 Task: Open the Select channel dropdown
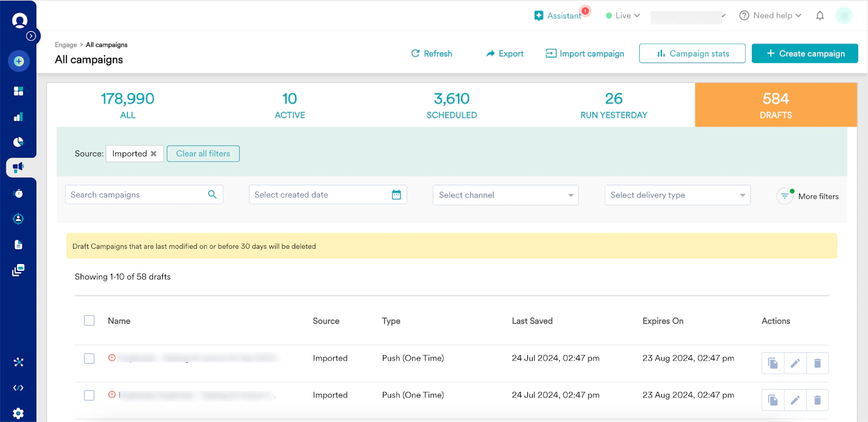tap(506, 195)
